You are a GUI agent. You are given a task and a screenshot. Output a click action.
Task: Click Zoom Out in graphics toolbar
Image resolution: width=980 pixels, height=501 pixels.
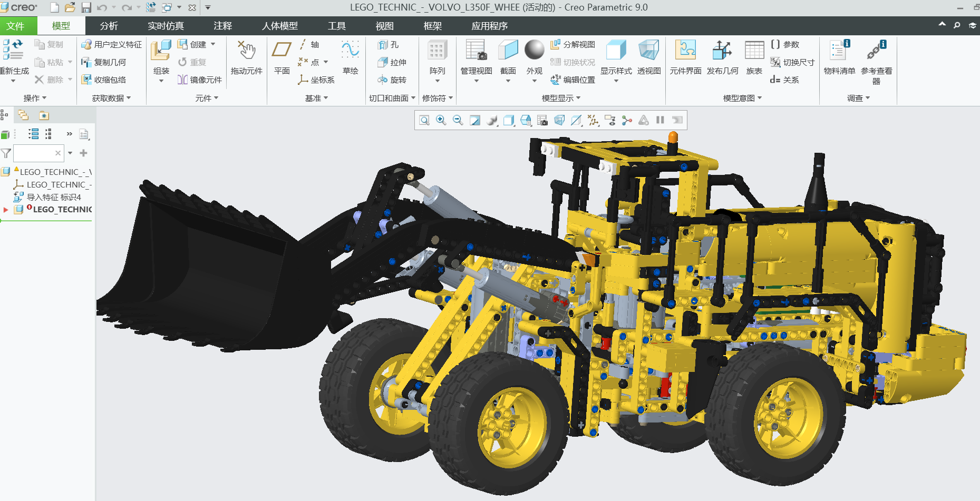click(458, 121)
